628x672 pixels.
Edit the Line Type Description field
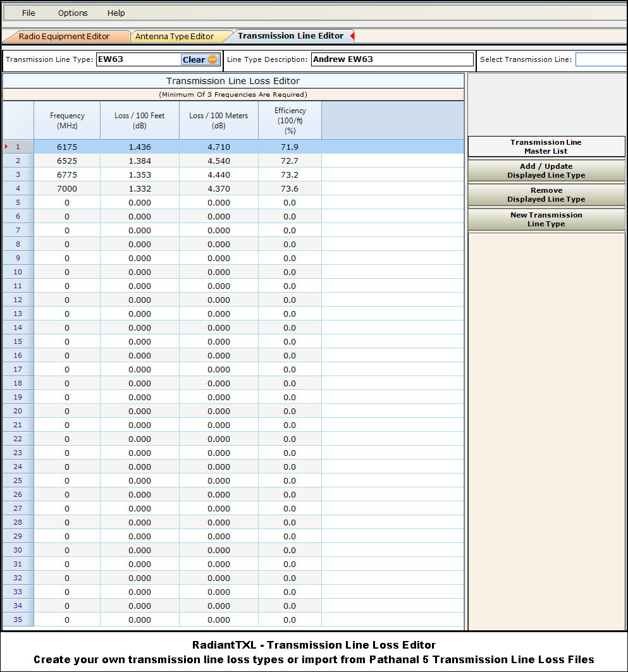coord(391,59)
